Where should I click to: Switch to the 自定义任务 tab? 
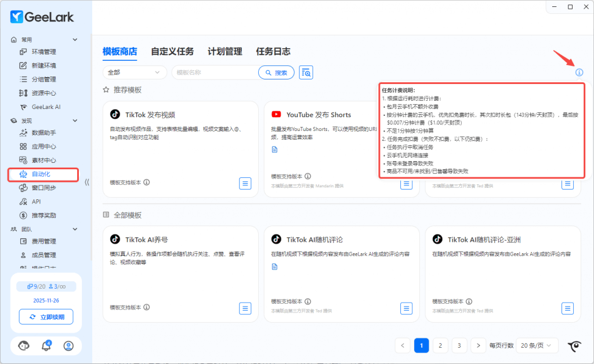pos(172,52)
